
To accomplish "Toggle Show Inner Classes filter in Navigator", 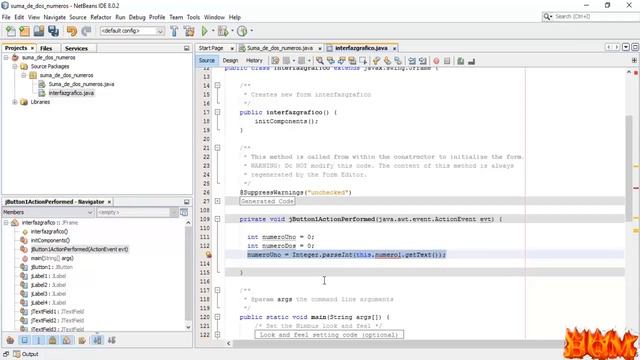I will point(67,340).
